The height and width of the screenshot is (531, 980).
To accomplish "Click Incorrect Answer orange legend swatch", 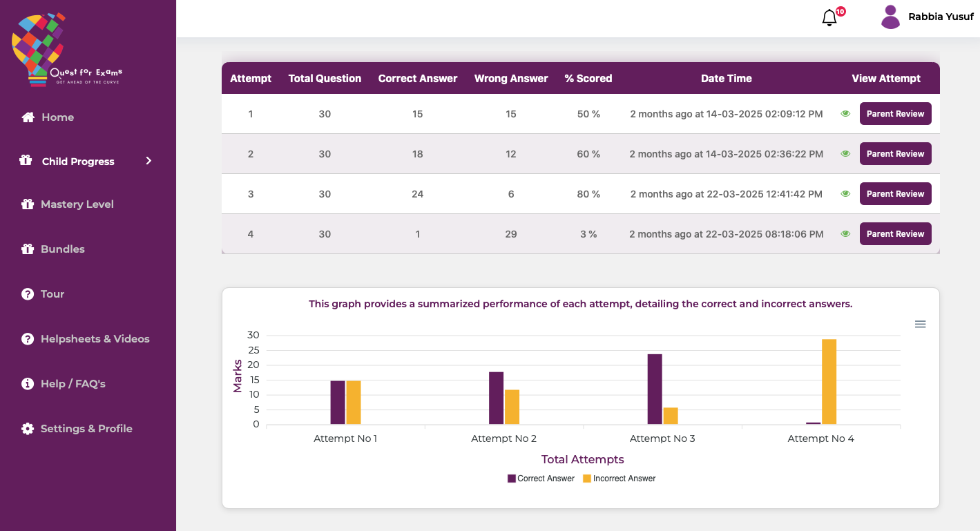I will (587, 479).
